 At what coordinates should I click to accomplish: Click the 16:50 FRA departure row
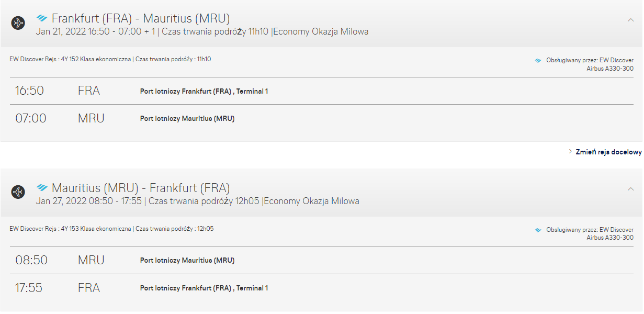point(321,91)
